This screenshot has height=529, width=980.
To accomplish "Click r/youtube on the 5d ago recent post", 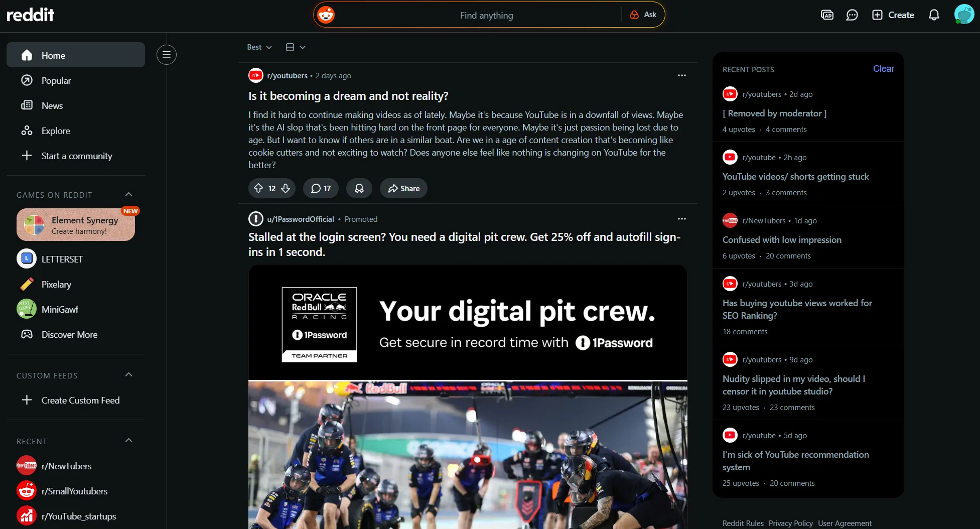I will (x=759, y=435).
